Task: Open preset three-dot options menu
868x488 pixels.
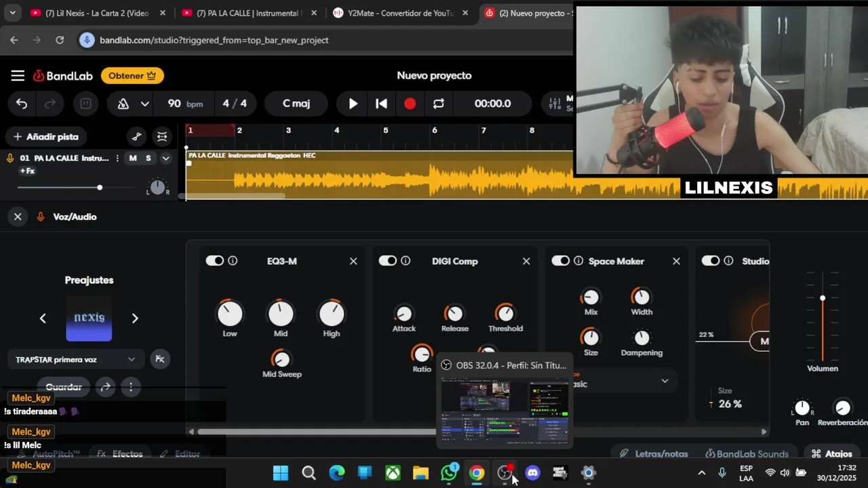Action: click(131, 387)
